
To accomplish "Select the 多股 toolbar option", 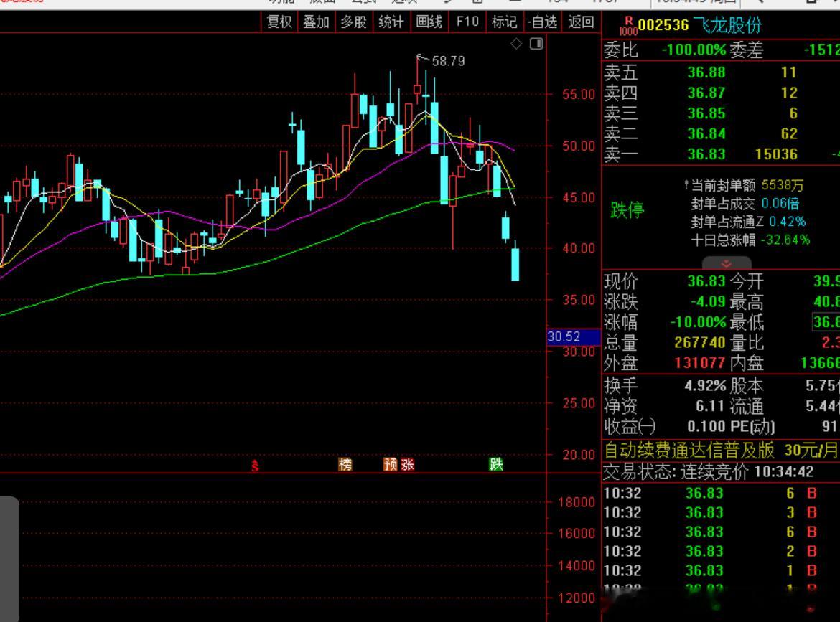I will tap(353, 22).
